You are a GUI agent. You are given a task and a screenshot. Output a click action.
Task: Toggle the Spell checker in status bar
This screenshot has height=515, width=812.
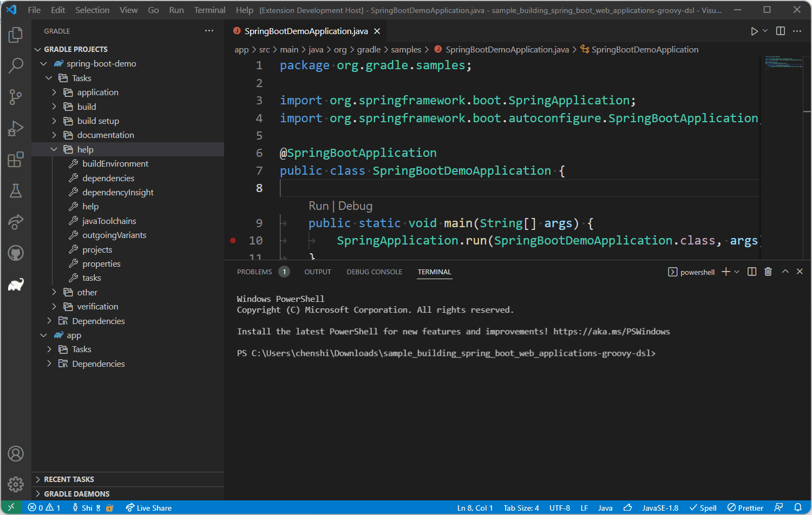(x=703, y=507)
